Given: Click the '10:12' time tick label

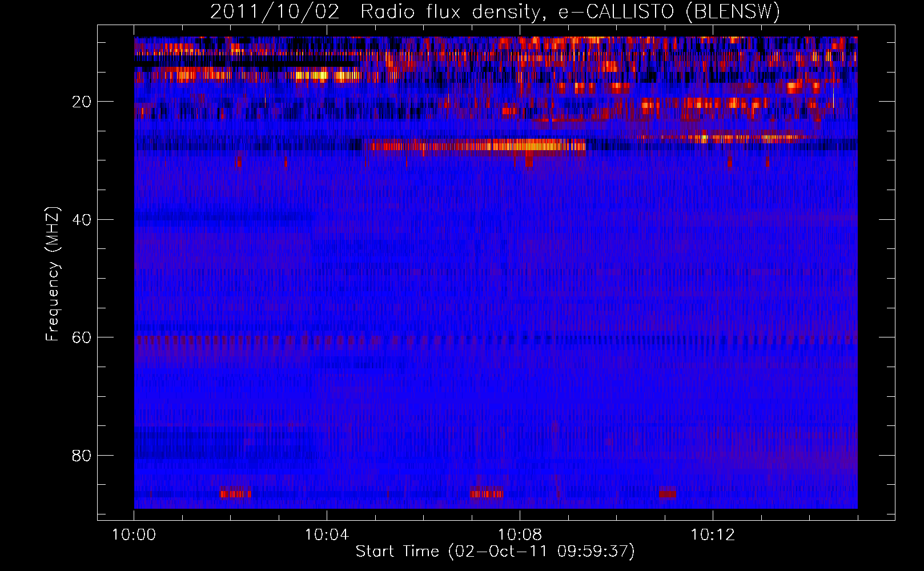Looking at the screenshot, I should (x=713, y=534).
